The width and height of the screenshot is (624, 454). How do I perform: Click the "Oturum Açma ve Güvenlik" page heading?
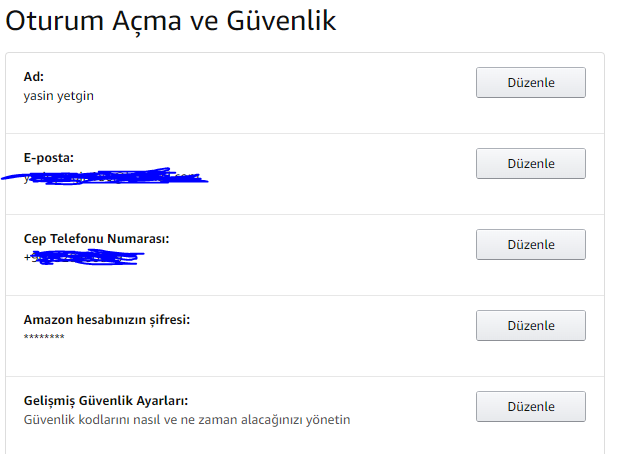pos(171,20)
